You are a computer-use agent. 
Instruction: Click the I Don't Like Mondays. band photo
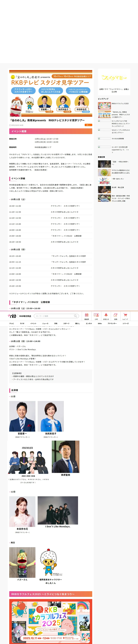point(58,510)
